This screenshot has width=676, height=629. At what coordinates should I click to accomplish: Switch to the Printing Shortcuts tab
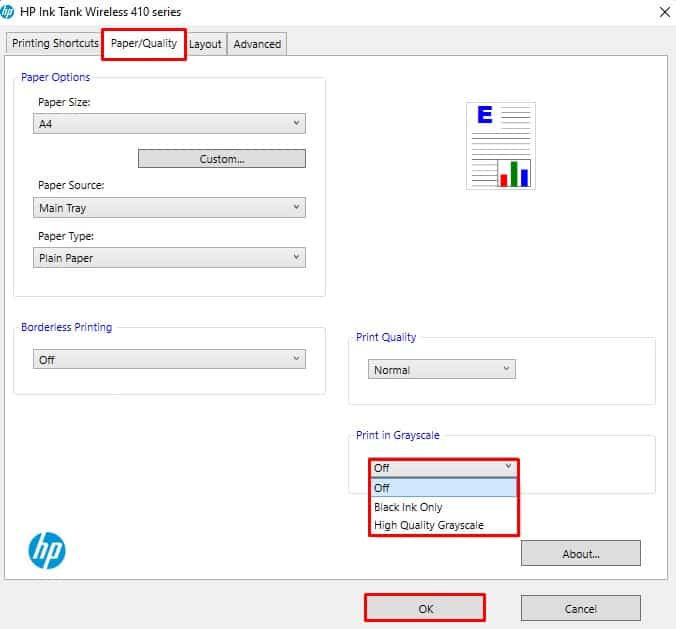click(55, 43)
